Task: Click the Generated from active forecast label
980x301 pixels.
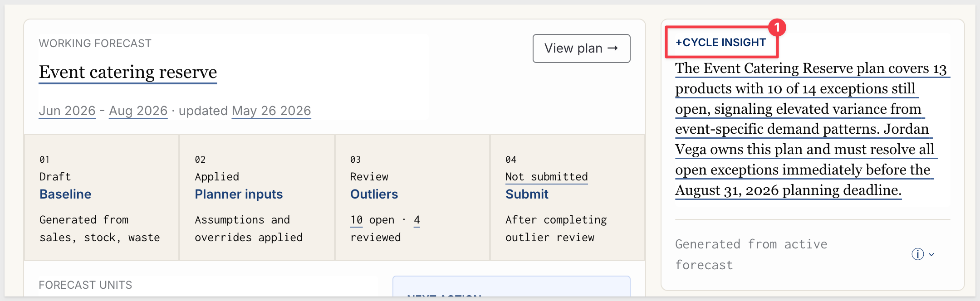Action: coord(751,255)
